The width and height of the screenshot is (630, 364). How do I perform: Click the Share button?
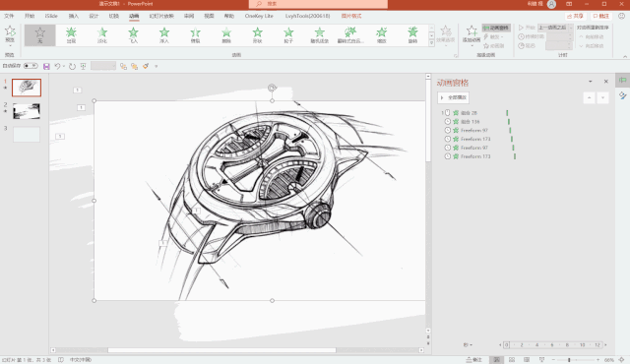click(x=575, y=16)
